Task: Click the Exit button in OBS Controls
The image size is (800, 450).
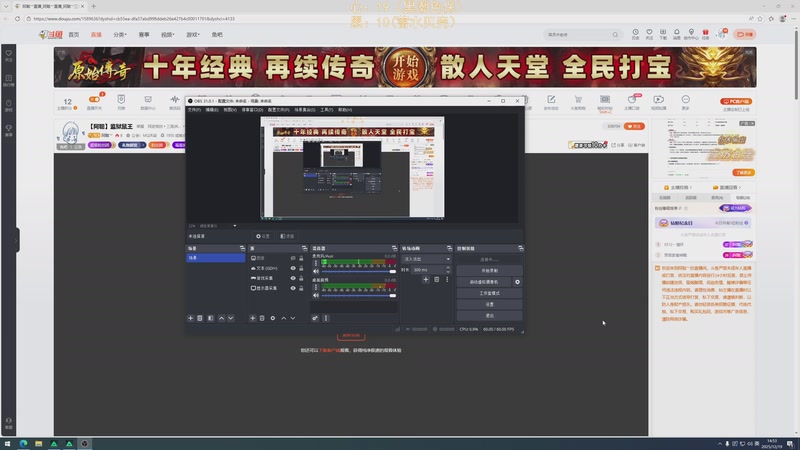Action: point(489,316)
